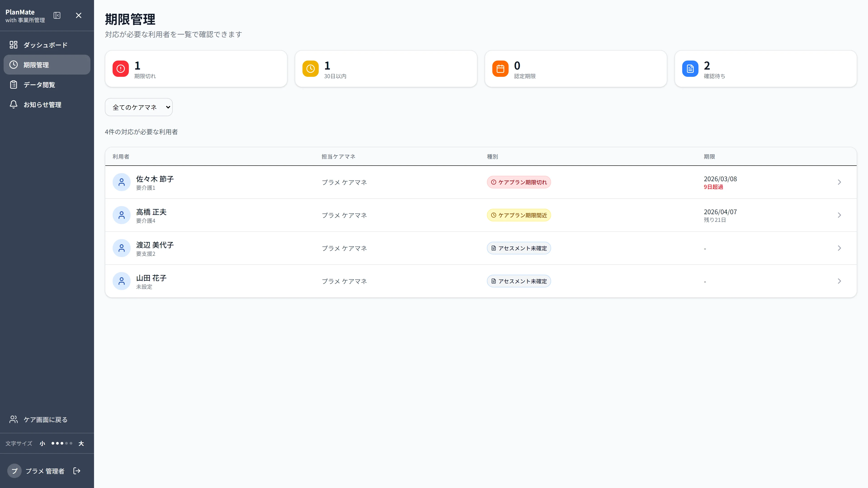Image resolution: width=868 pixels, height=488 pixels.
Task: Click the ケアプラン期限間近 badge
Action: click(x=519, y=215)
